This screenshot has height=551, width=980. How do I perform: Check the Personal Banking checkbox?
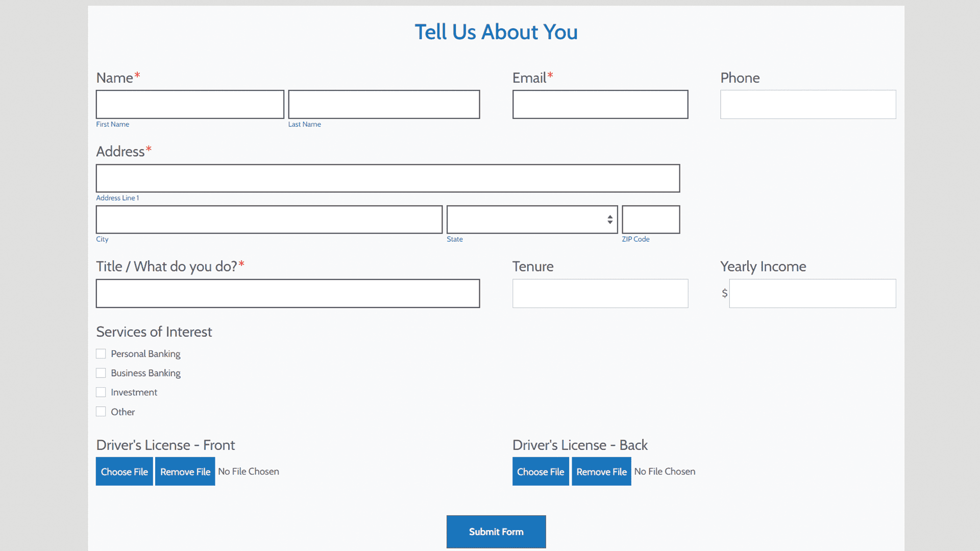[101, 354]
